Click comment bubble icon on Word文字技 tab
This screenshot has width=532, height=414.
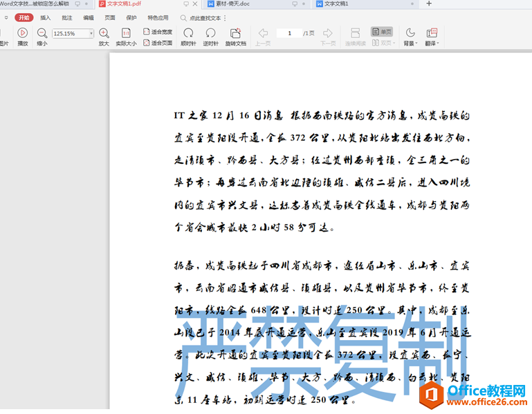pyautogui.click(x=77, y=3)
